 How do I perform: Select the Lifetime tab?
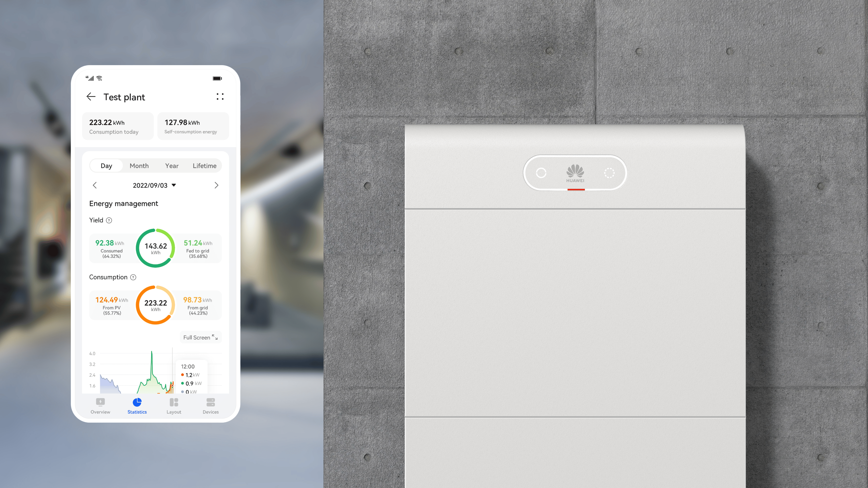coord(204,166)
